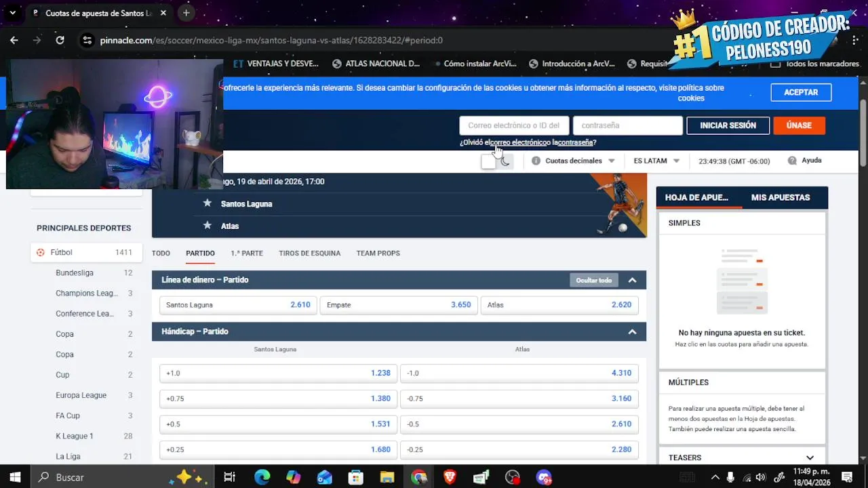The image size is (868, 488).
Task: Pick Santos Laguna +0.75 at 1.380
Action: (278, 399)
